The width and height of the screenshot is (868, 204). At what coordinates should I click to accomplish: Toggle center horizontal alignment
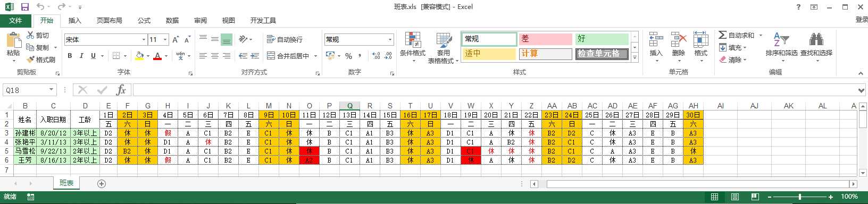[x=215, y=56]
